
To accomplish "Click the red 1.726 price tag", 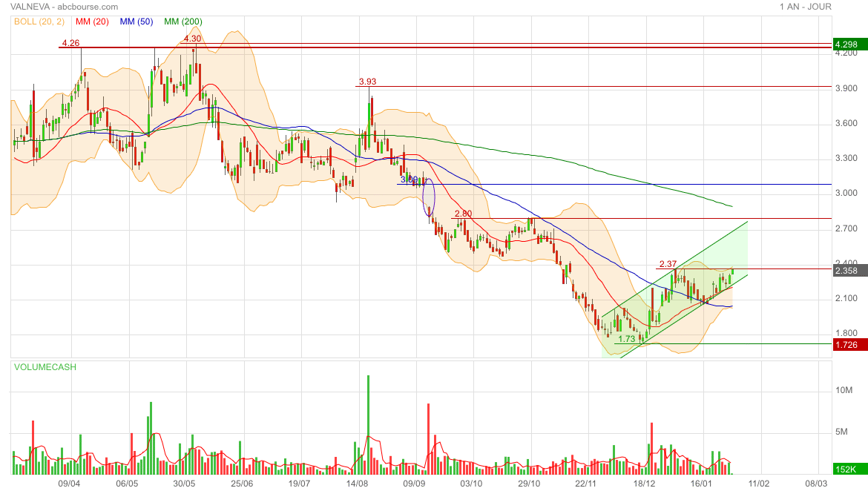I will coord(849,345).
